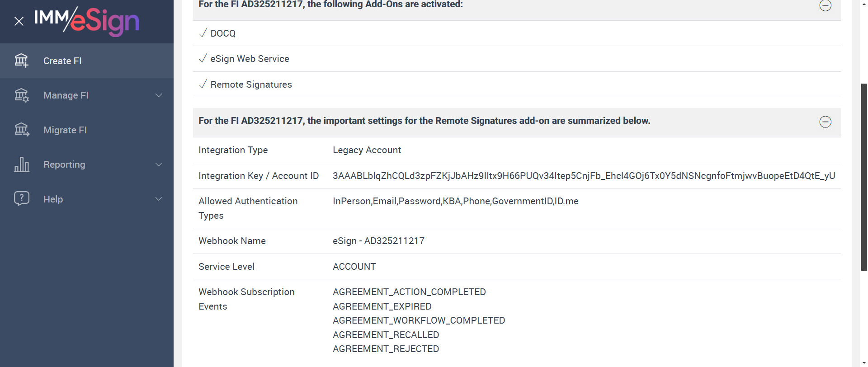This screenshot has height=367, width=868.
Task: Select Migrate FI in the sidebar
Action: (x=65, y=130)
